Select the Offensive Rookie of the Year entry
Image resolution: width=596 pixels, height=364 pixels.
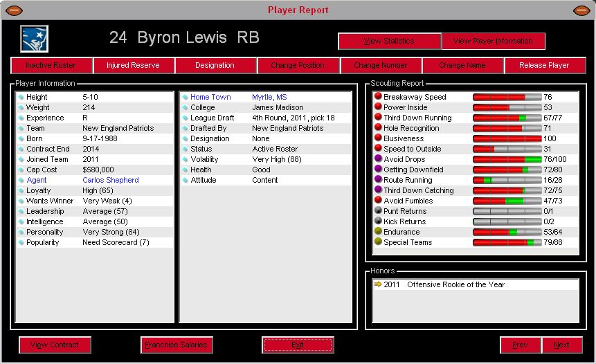pyautogui.click(x=455, y=284)
